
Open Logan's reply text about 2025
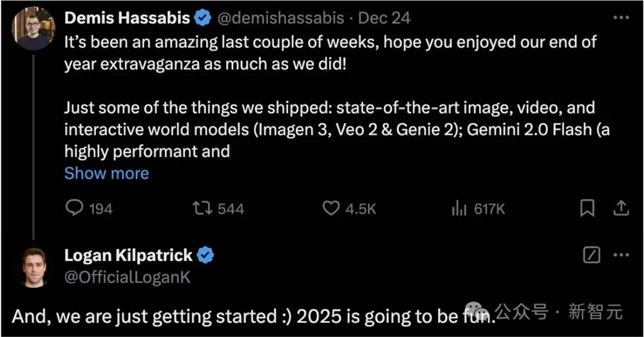(251, 317)
